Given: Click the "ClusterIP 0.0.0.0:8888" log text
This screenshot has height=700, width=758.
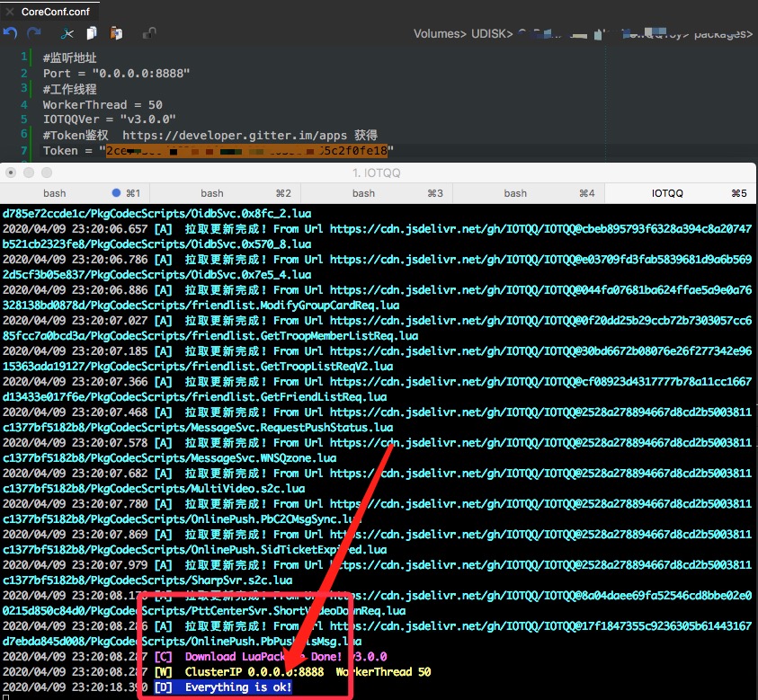Looking at the screenshot, I should (254, 672).
